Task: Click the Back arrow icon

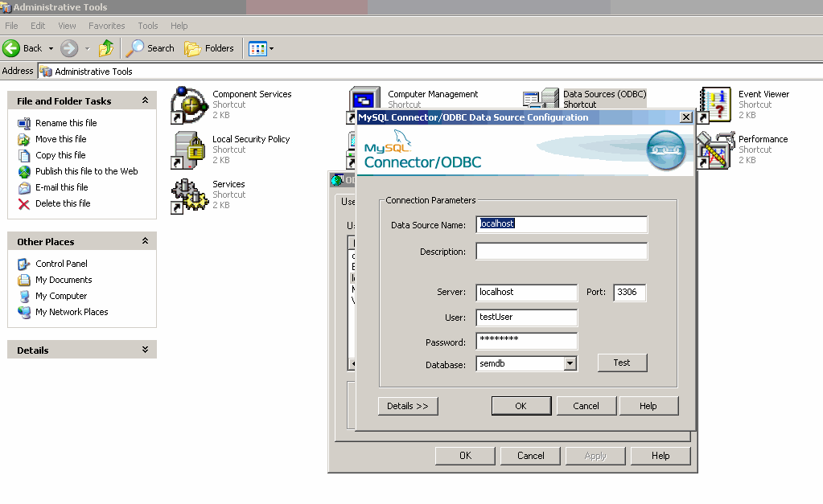Action: tap(11, 48)
